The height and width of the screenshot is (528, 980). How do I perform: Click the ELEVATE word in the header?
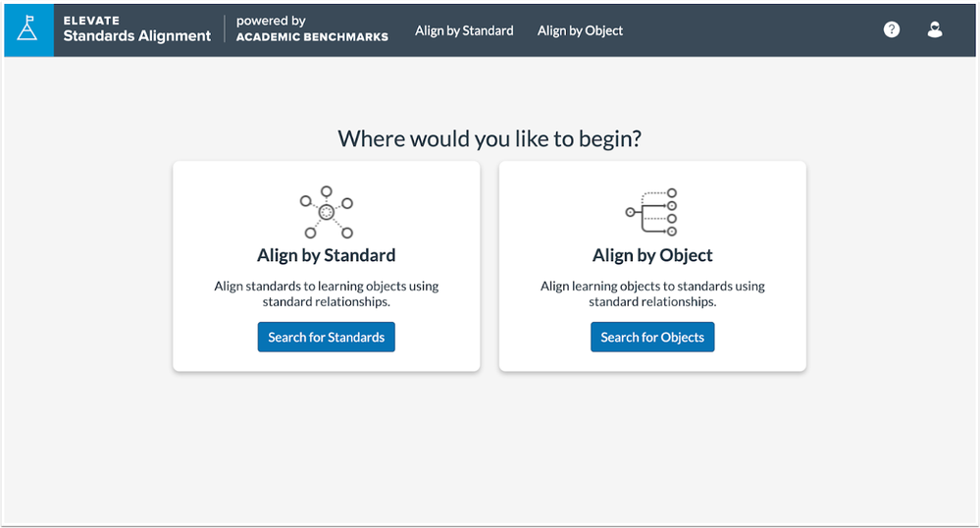coord(91,21)
